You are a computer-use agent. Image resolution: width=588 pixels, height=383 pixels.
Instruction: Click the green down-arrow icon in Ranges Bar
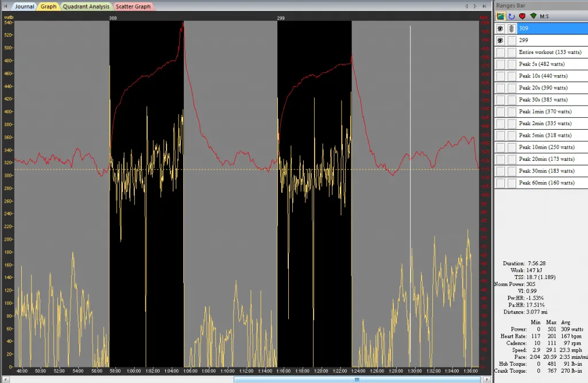coord(533,16)
